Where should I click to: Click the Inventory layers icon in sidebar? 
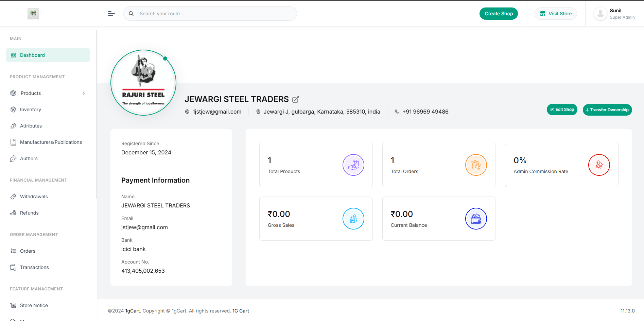(13, 109)
